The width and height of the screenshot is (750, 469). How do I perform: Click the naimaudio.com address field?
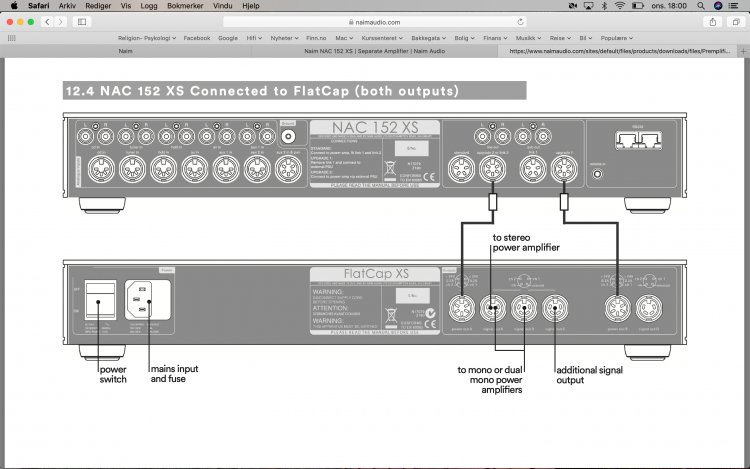(375, 22)
